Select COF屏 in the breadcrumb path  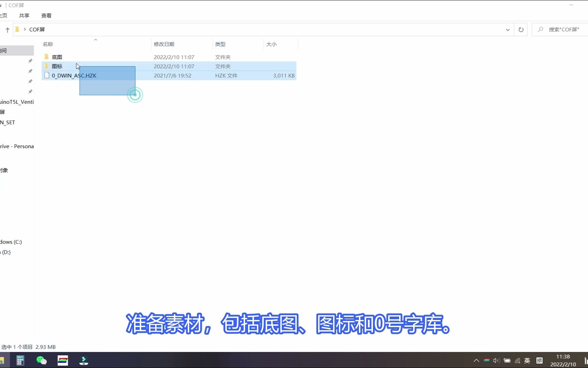point(37,29)
